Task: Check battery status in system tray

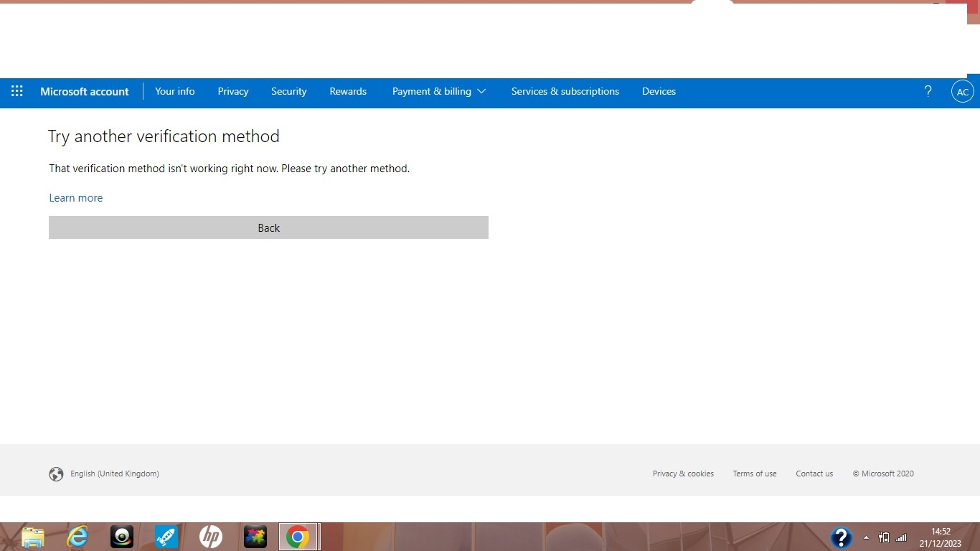Action: click(884, 537)
